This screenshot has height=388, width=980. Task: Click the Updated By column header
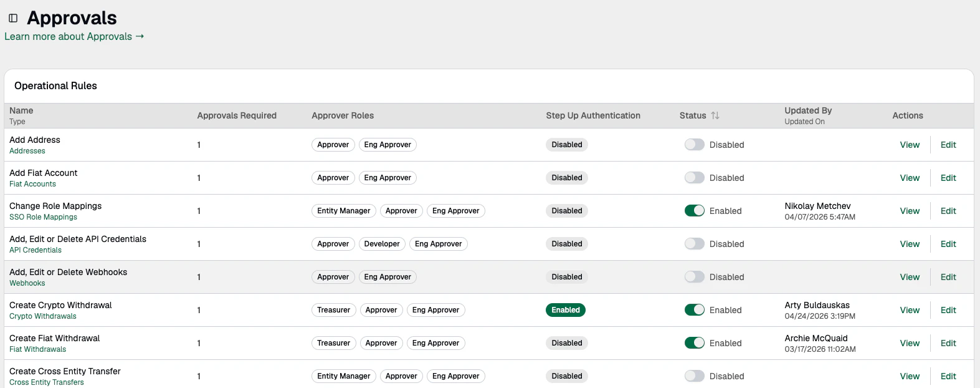click(x=808, y=110)
